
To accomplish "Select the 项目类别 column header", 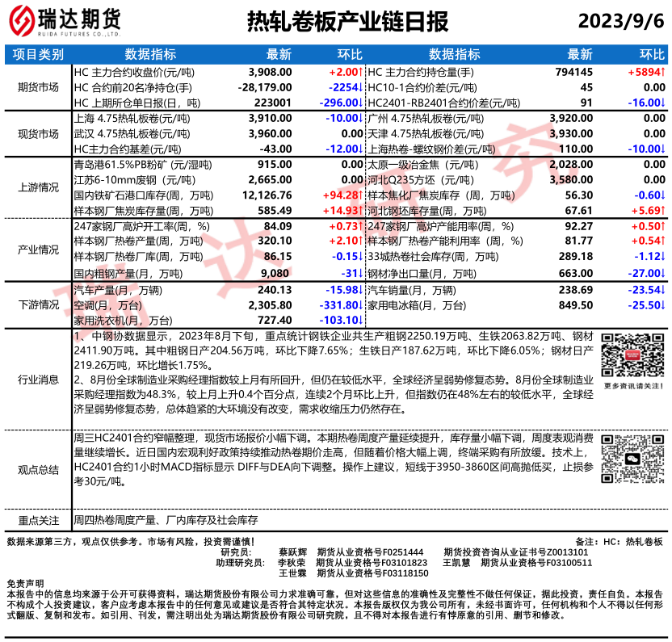I will pyautogui.click(x=38, y=54).
